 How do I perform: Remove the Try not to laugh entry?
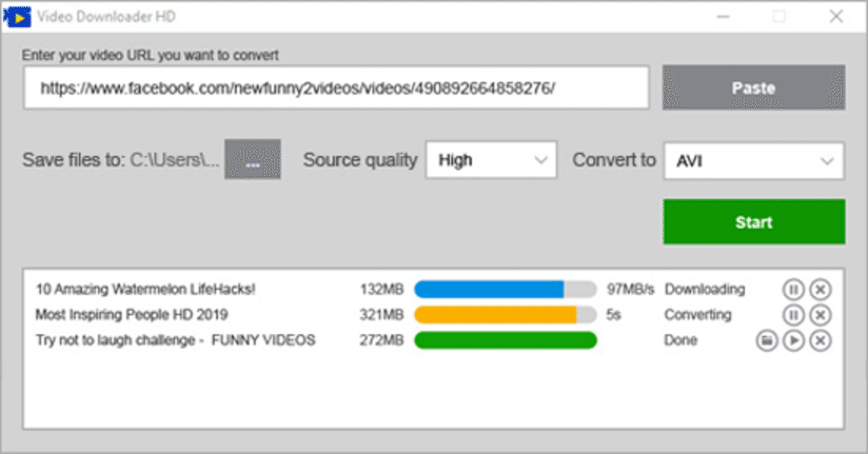820,340
